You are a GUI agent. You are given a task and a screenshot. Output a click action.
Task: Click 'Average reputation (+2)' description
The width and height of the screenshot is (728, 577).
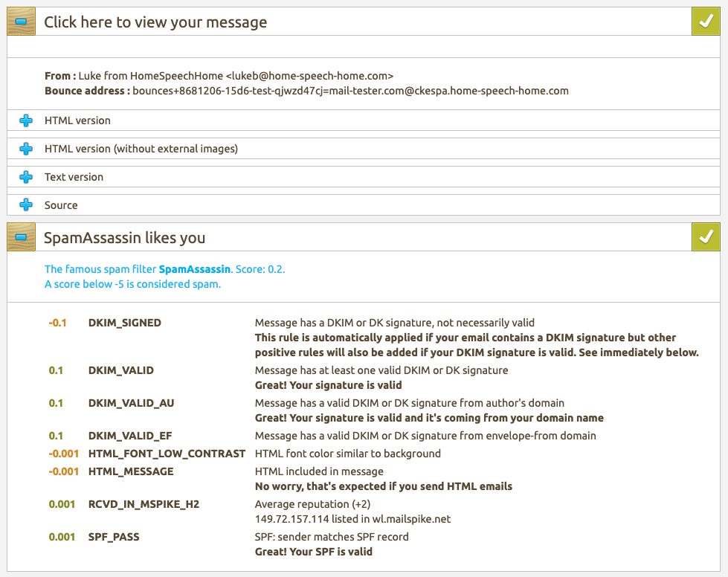313,504
